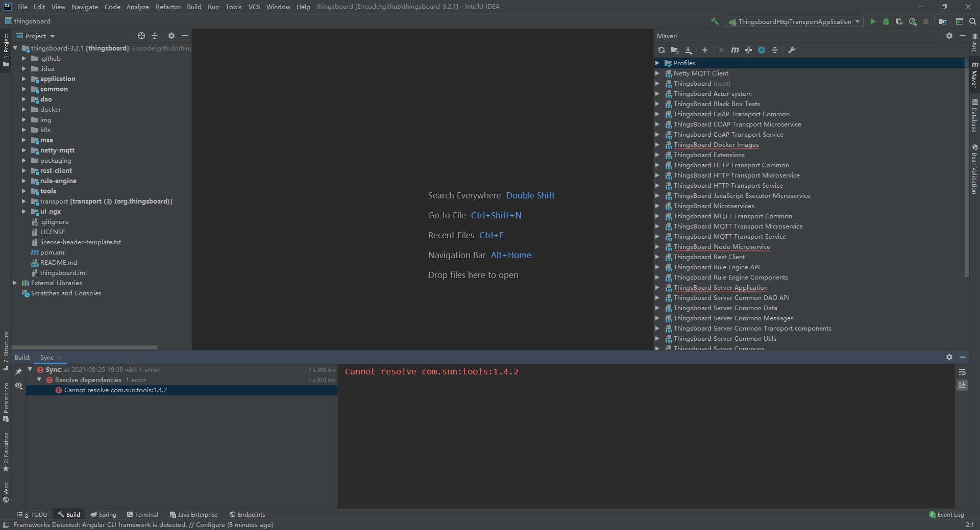
Task: Switch to the Terminal tool window tab
Action: point(142,515)
